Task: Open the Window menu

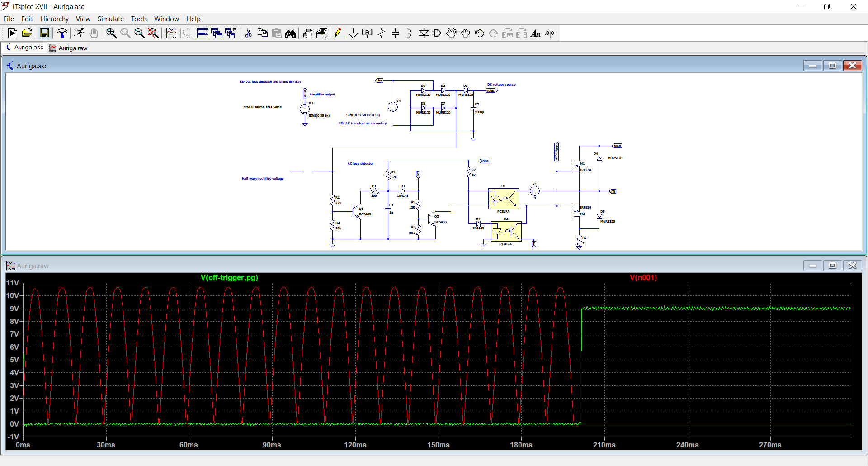Action: pyautogui.click(x=166, y=19)
